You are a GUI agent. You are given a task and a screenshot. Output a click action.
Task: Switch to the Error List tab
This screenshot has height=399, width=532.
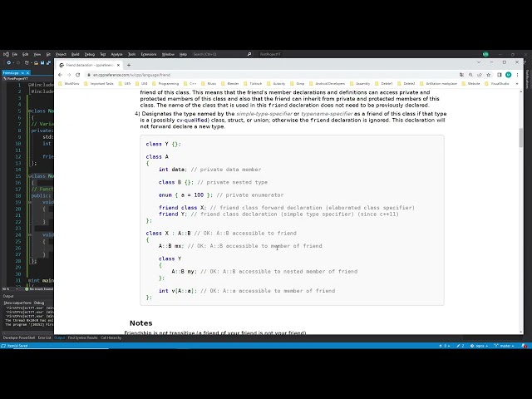(44, 338)
